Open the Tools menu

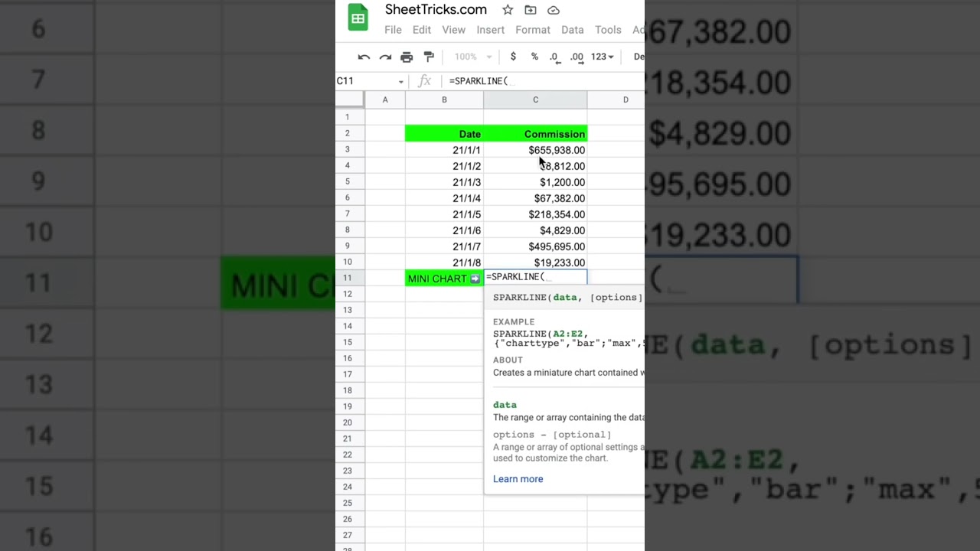(608, 30)
